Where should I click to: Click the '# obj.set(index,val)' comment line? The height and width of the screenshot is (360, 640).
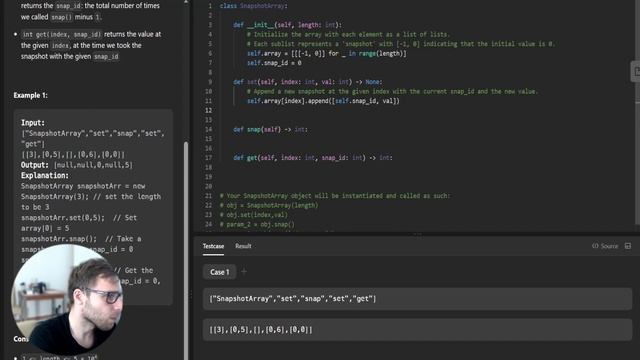[x=253, y=215]
